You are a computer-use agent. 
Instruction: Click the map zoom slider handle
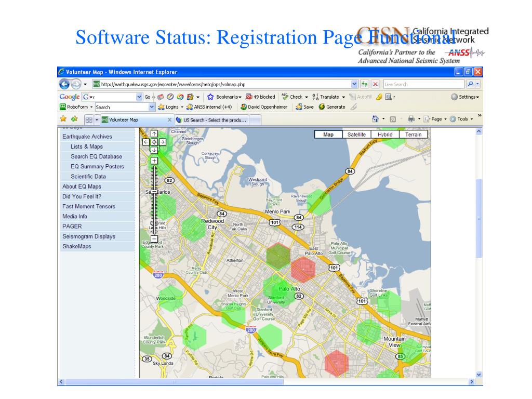[x=154, y=192]
